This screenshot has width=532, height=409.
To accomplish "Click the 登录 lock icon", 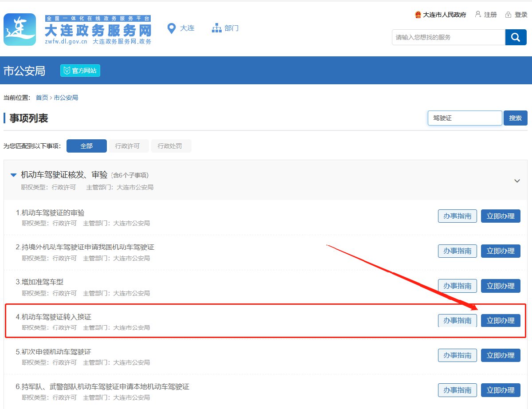I will click(508, 15).
